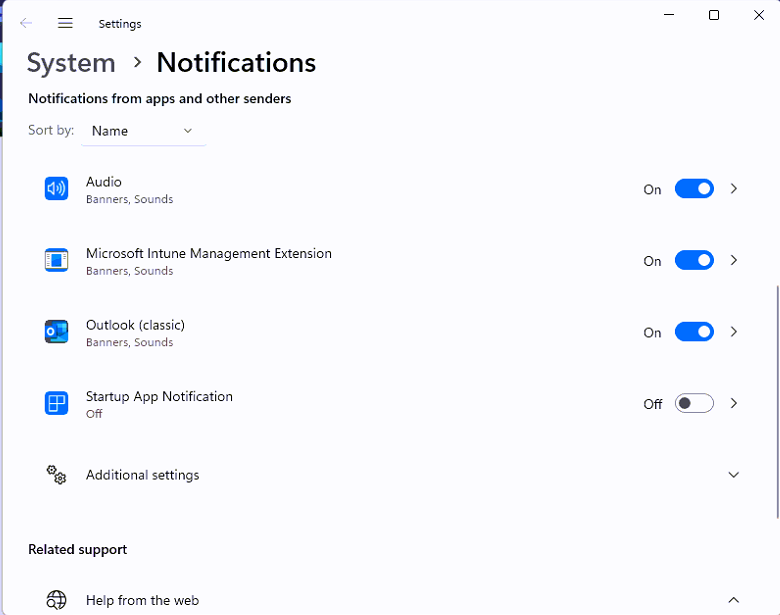Click Notifications from apps and other senders heading
Screen dimensions: 780x615
[160, 99]
